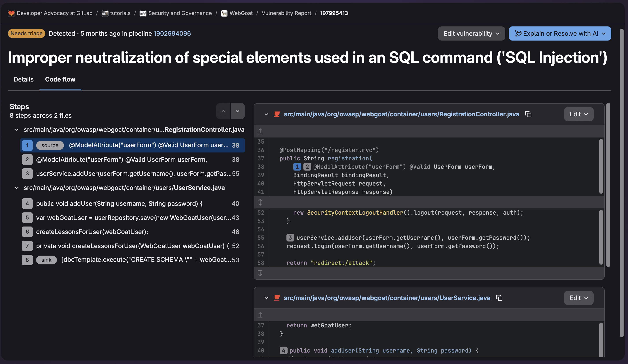
Task: Open the Edit dropdown for UserService.java
Action: point(579,298)
